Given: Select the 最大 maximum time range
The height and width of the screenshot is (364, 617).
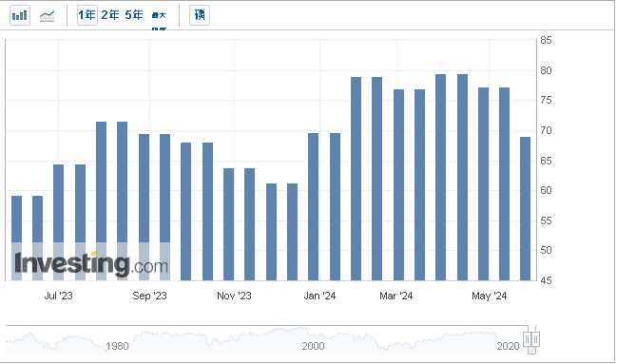Looking at the screenshot, I should (159, 16).
